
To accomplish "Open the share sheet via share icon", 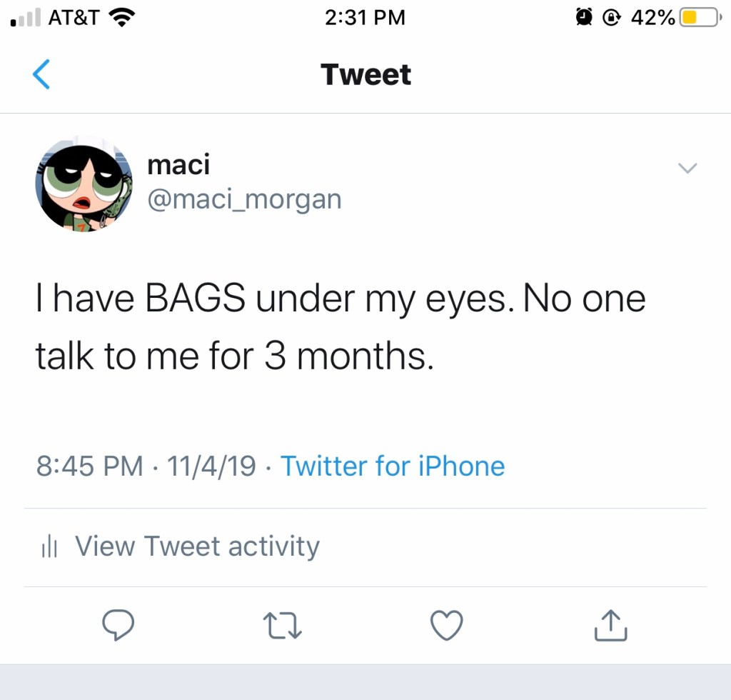I will (x=611, y=626).
